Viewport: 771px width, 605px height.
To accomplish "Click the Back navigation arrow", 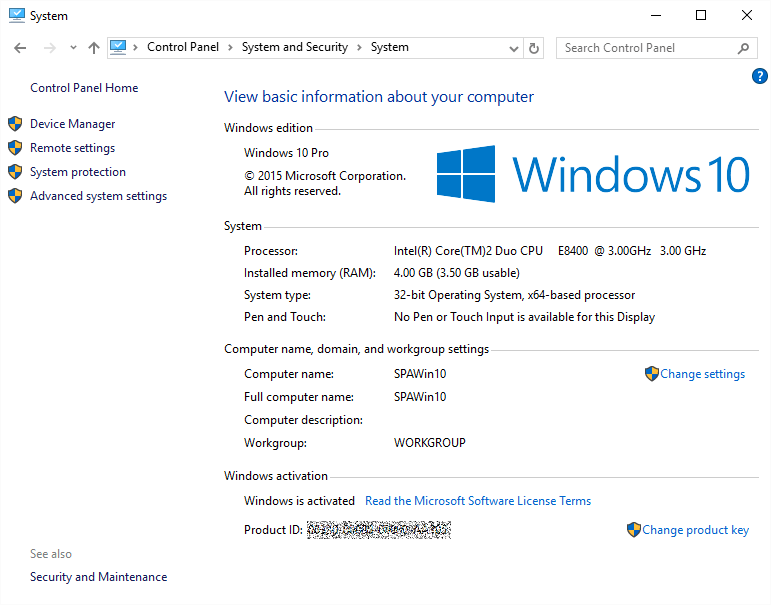I will click(x=20, y=48).
